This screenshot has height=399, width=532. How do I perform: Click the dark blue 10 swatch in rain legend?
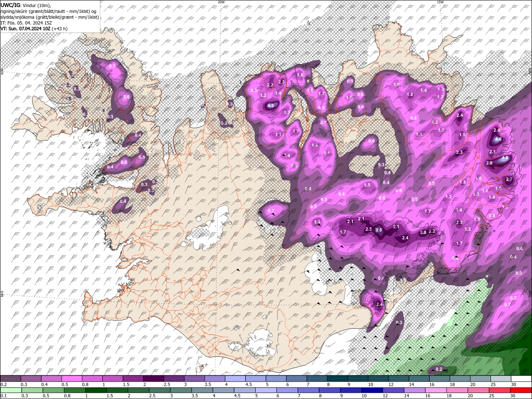tap(372, 390)
